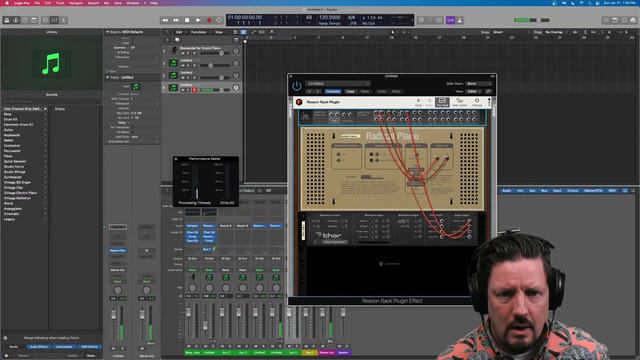Open the Functions dropdown in tracks area
The height and width of the screenshot is (360, 640).
tap(200, 32)
